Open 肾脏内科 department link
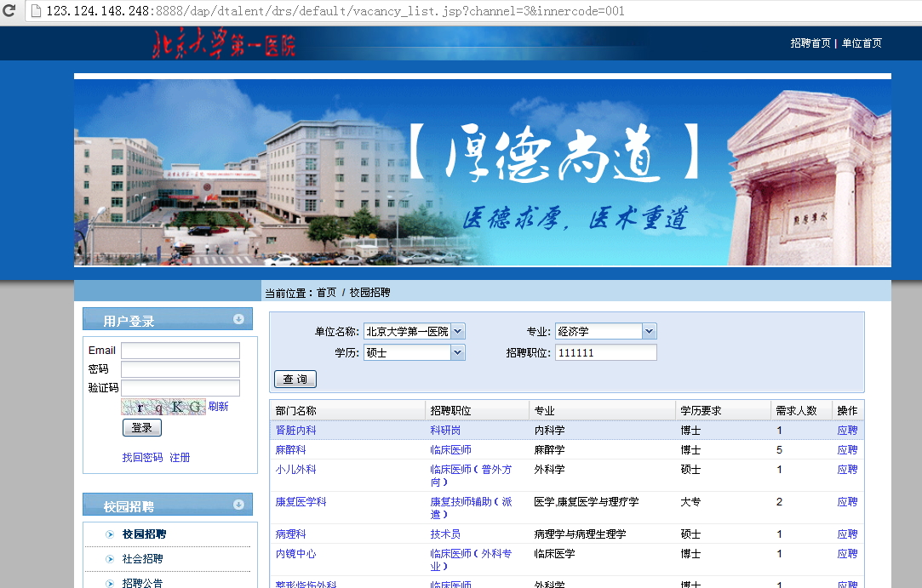 click(295, 431)
